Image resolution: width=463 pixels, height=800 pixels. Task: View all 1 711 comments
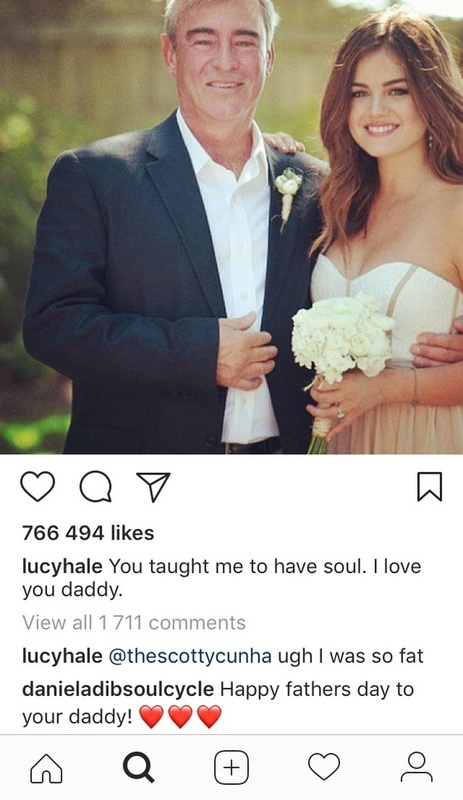click(x=134, y=622)
